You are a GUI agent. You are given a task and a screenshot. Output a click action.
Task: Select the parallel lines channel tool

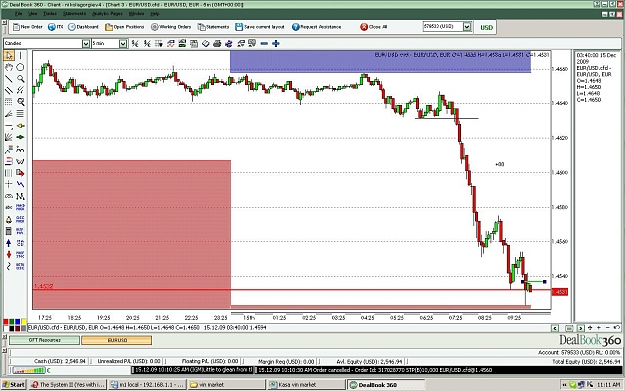pos(8,90)
